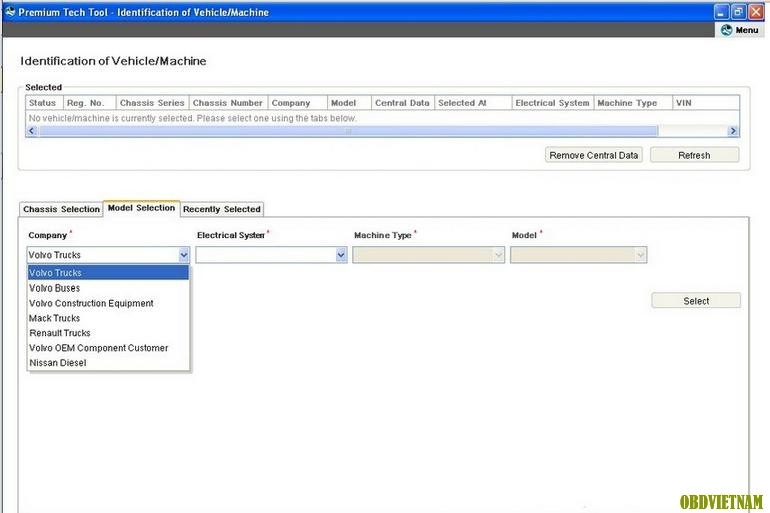Select Volvo Construction Equipment option
The image size is (770, 513).
pos(108,303)
